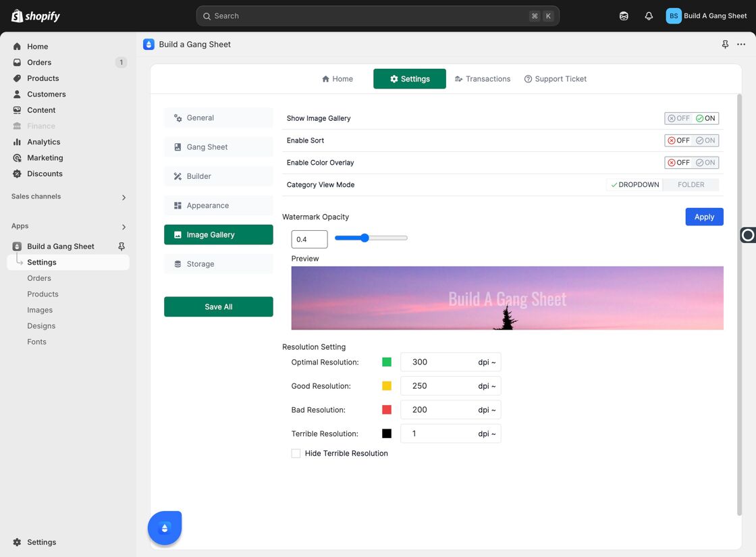Open the notifications bell
The width and height of the screenshot is (756, 557).
[649, 16]
